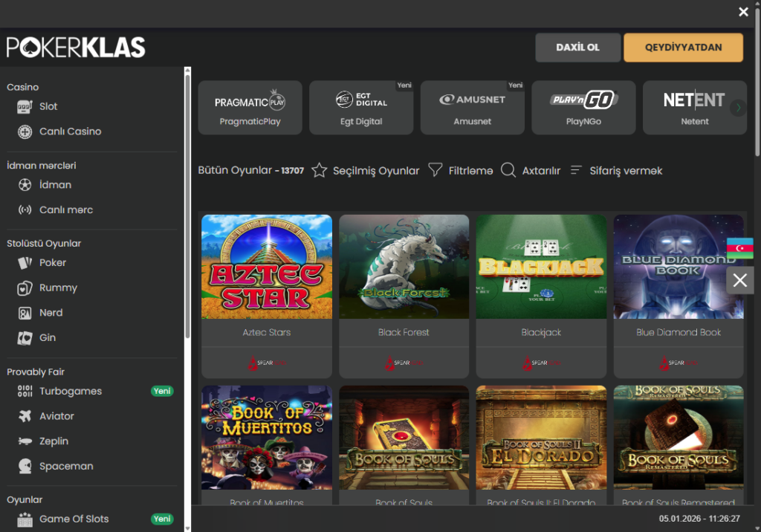
Task: Select the İdman soccer ball icon
Action: coord(25,185)
